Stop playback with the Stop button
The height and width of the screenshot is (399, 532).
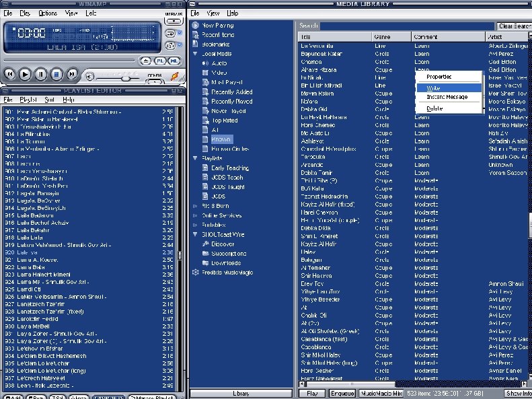(x=56, y=74)
